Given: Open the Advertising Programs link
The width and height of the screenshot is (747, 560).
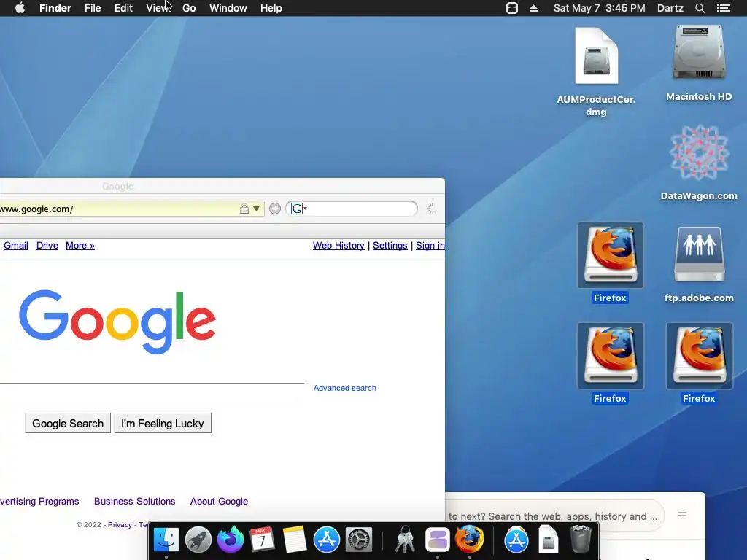Looking at the screenshot, I should tap(39, 502).
